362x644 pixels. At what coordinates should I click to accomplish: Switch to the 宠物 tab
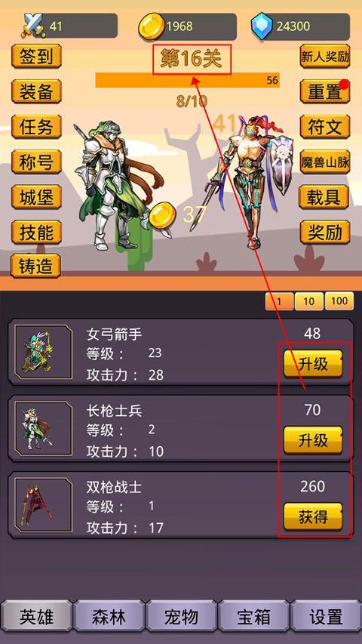click(x=182, y=617)
